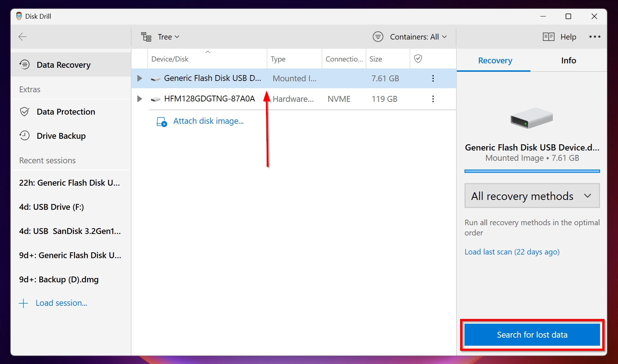Click the Containers filter icon
Viewport: 618px width, 364px height.
tap(378, 37)
